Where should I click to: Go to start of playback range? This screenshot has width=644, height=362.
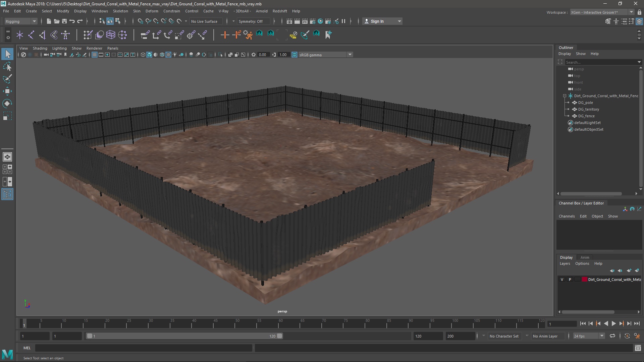pyautogui.click(x=583, y=323)
